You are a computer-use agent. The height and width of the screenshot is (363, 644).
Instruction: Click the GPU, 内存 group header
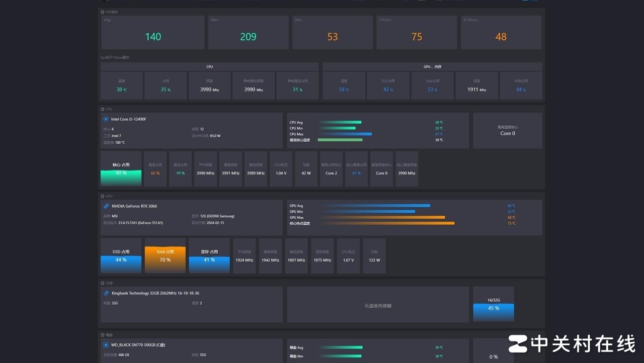[x=432, y=66]
